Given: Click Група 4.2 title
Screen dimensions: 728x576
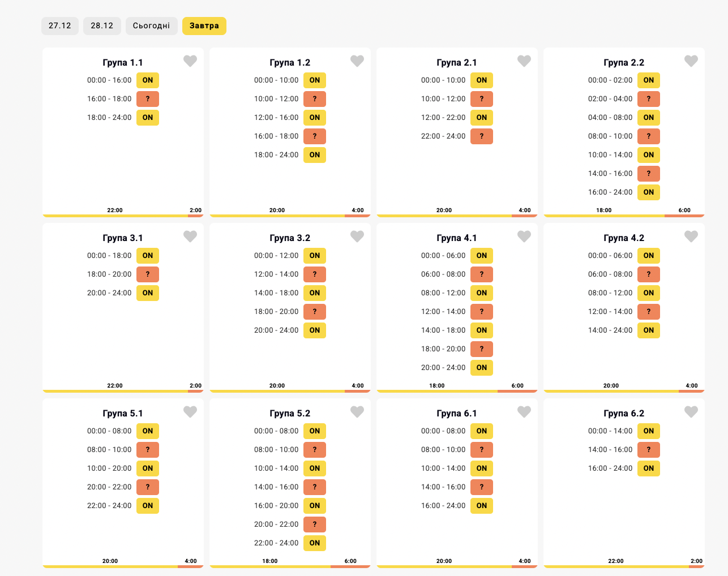Looking at the screenshot, I should tap(624, 238).
